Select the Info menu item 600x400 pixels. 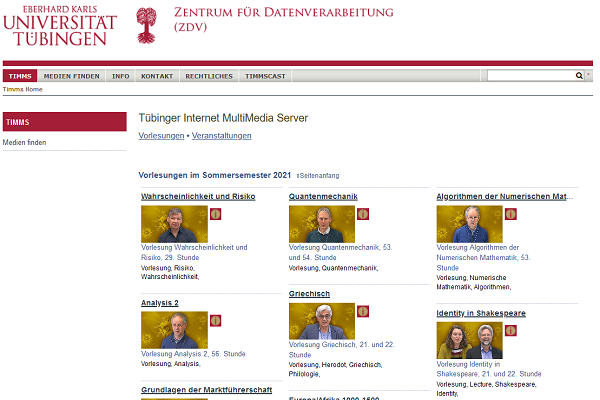pyautogui.click(x=120, y=76)
